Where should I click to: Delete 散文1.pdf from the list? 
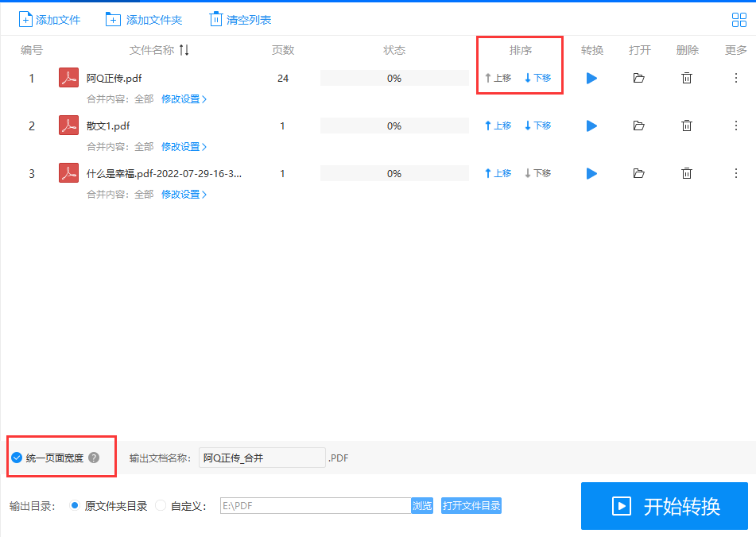click(686, 126)
